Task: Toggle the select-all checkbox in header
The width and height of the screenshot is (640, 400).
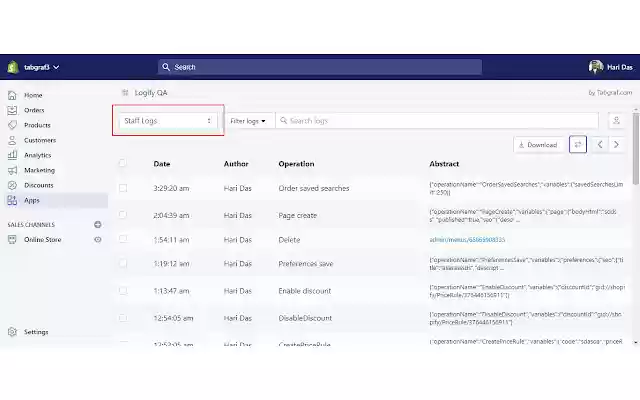Action: coord(122,163)
